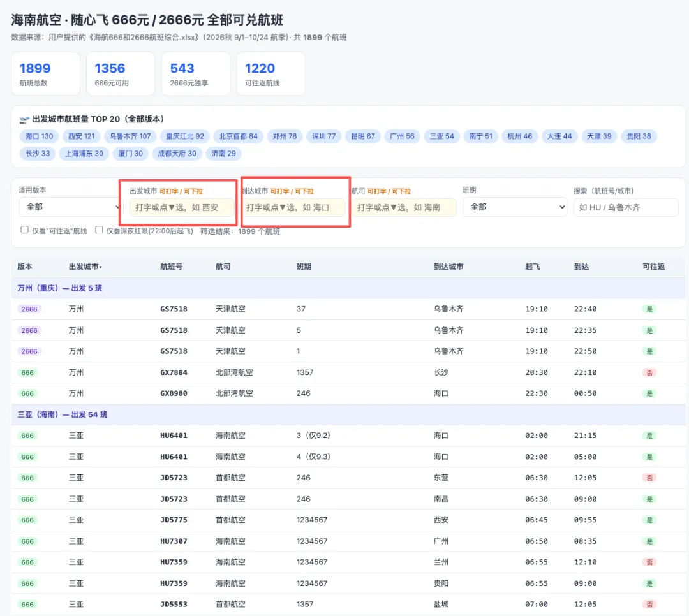This screenshot has height=616, width=689.
Task: Click the 航司 column header
Action: click(223, 267)
